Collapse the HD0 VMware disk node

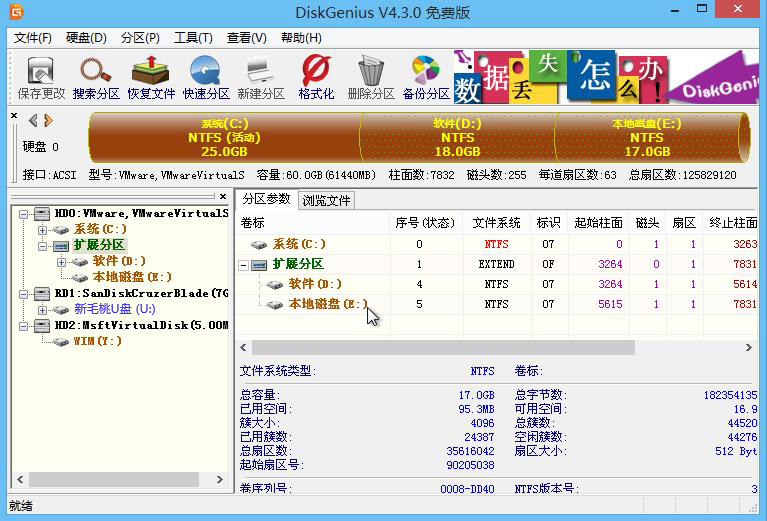pos(23,214)
